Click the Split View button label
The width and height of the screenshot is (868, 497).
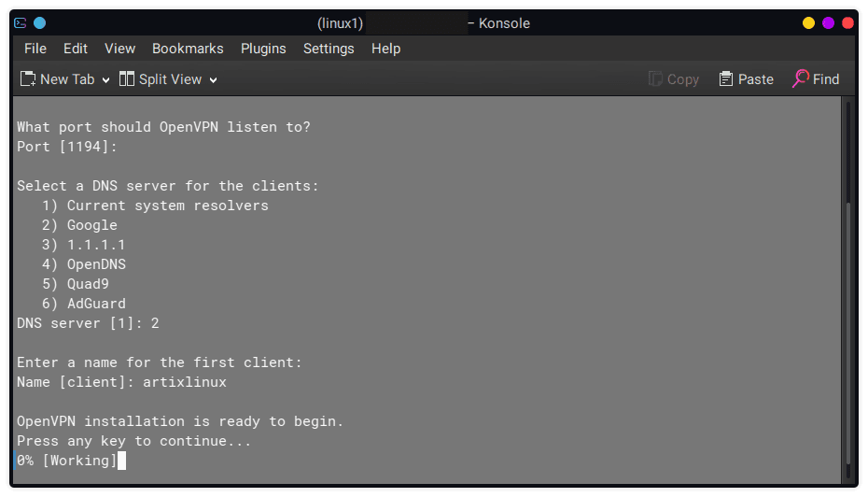tap(171, 79)
